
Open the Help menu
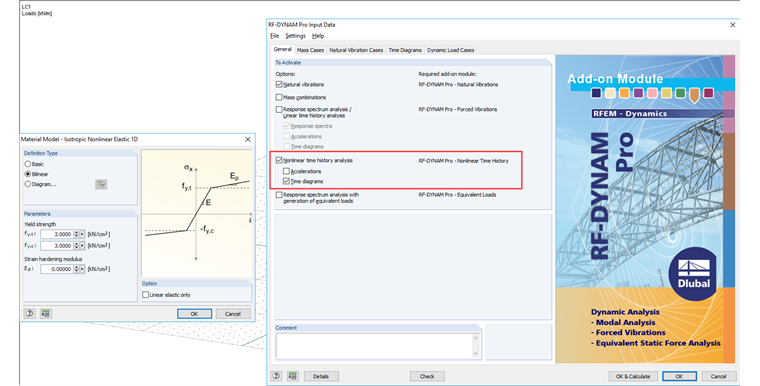[318, 36]
